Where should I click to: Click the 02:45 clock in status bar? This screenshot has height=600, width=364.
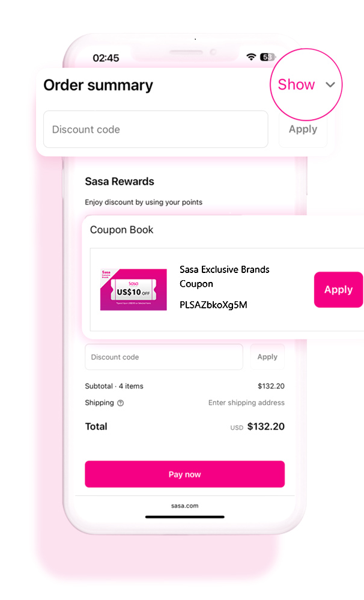(106, 58)
